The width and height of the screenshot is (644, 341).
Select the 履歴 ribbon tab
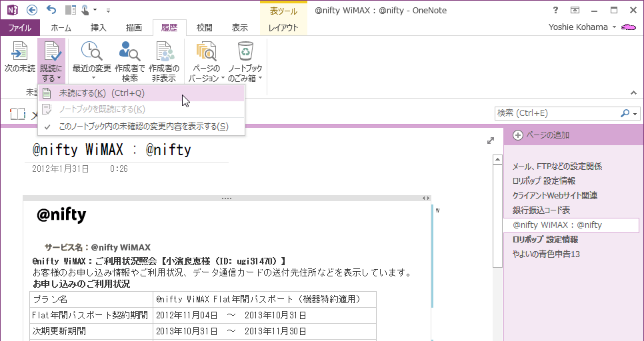click(x=169, y=27)
